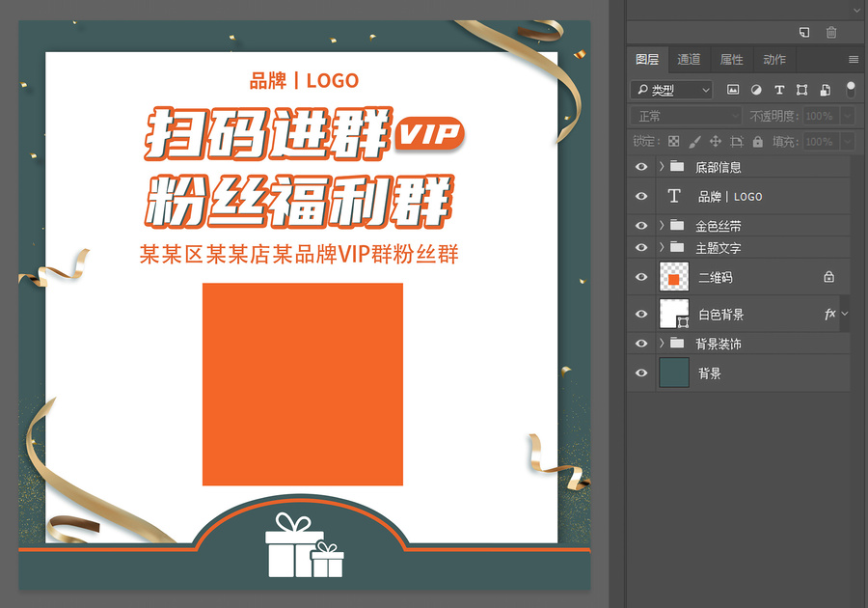Click the orange QR placeholder square on canvas
868x608 pixels.
click(x=303, y=384)
